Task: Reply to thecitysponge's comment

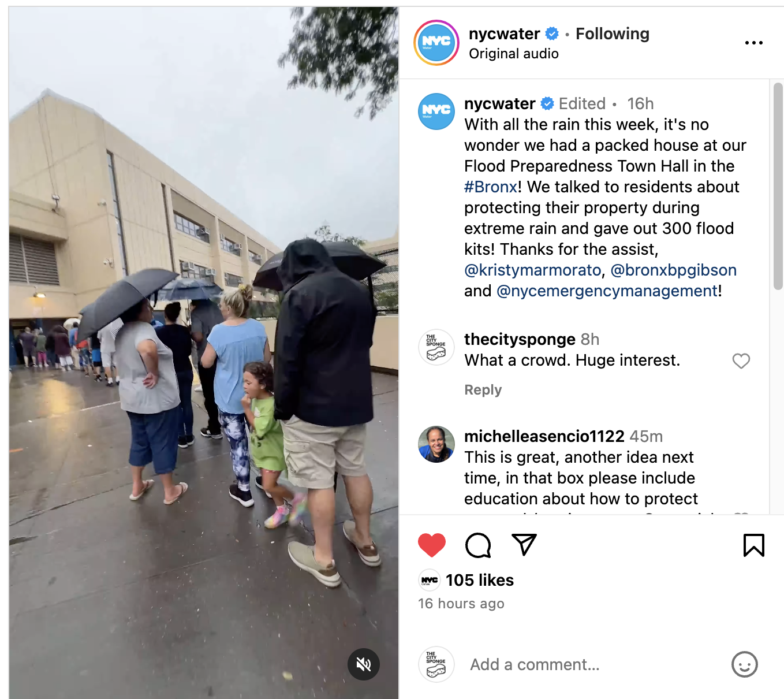Action: (x=483, y=390)
